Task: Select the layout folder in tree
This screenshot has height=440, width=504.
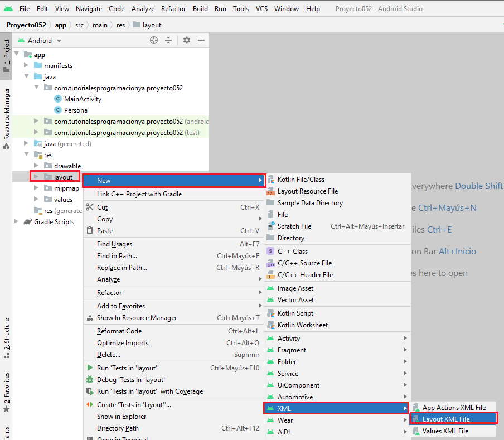Action: coord(63,177)
